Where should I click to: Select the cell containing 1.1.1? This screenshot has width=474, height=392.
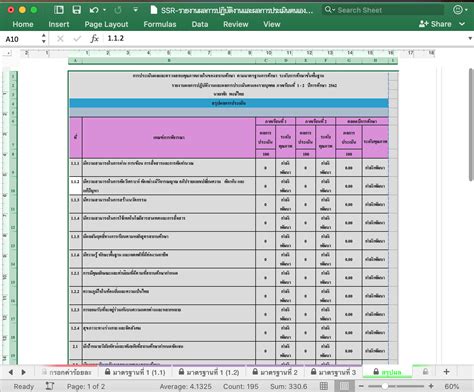coord(76,167)
